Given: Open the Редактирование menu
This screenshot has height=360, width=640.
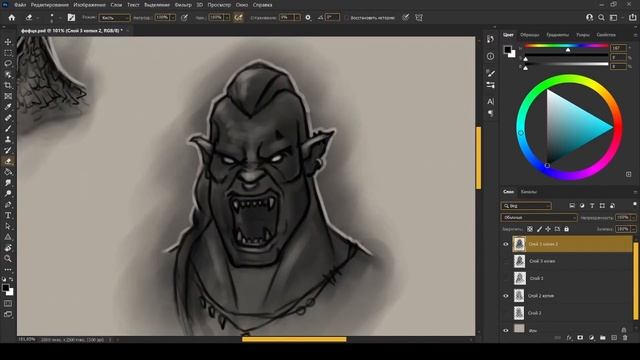Looking at the screenshot, I should click(50, 5).
